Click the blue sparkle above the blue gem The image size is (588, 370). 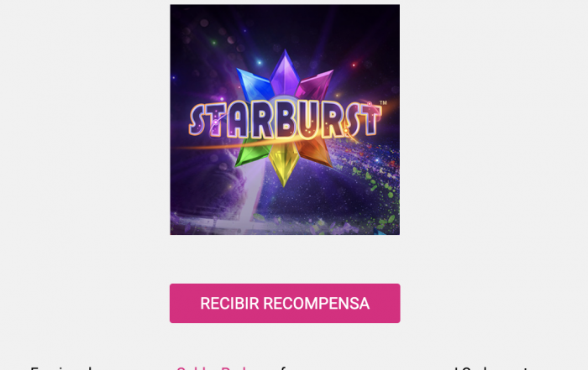pyautogui.click(x=259, y=63)
